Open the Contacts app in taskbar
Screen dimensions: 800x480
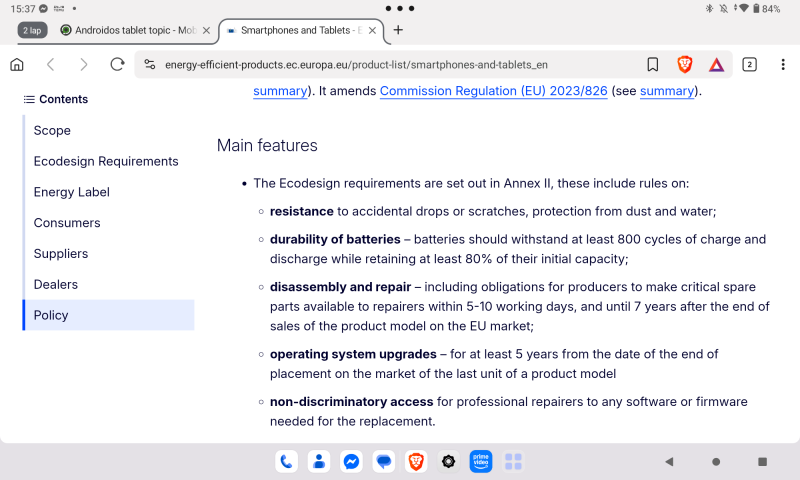pyautogui.click(x=319, y=462)
